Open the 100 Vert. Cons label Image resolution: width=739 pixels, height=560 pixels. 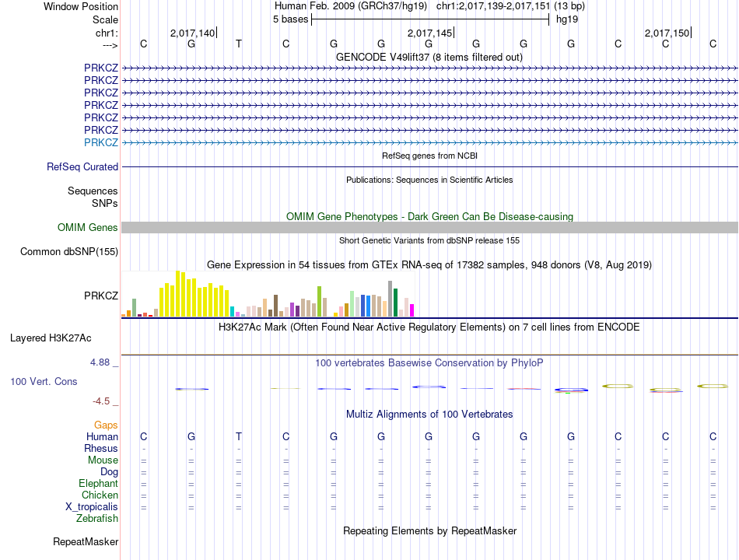44,381
